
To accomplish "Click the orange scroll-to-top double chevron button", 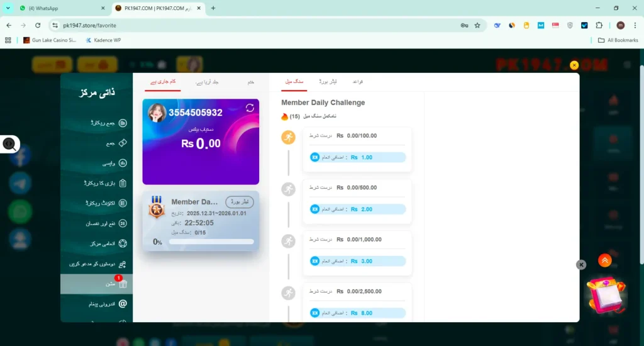I will pyautogui.click(x=604, y=260).
